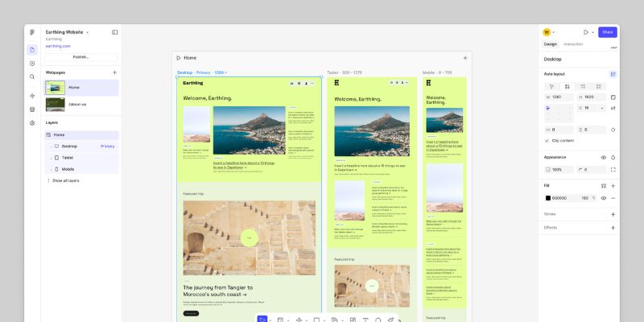
Task: Click the black fill color swatch
Action: click(x=547, y=198)
